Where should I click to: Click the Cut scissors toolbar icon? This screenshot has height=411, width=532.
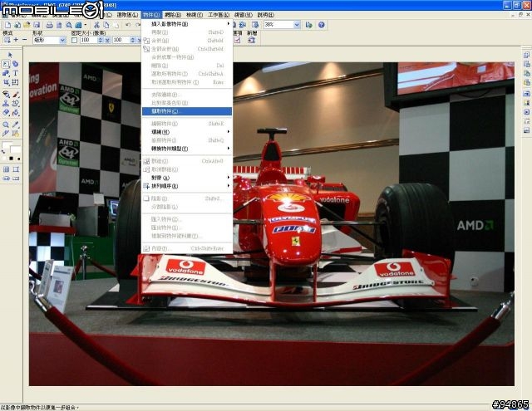pyautogui.click(x=96, y=25)
